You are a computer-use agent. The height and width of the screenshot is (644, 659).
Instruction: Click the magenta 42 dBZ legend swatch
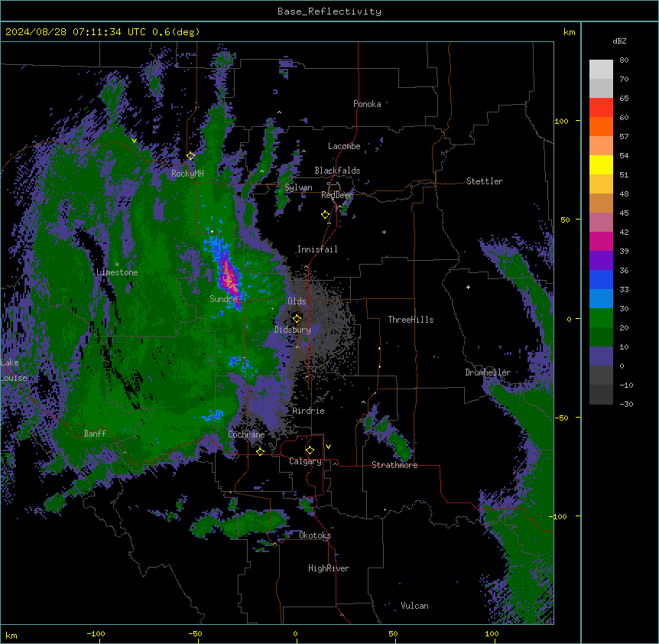(x=601, y=241)
